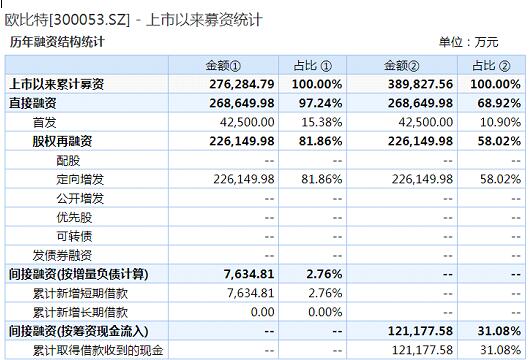
Task: Click the 配股 row label
Action: (x=68, y=160)
